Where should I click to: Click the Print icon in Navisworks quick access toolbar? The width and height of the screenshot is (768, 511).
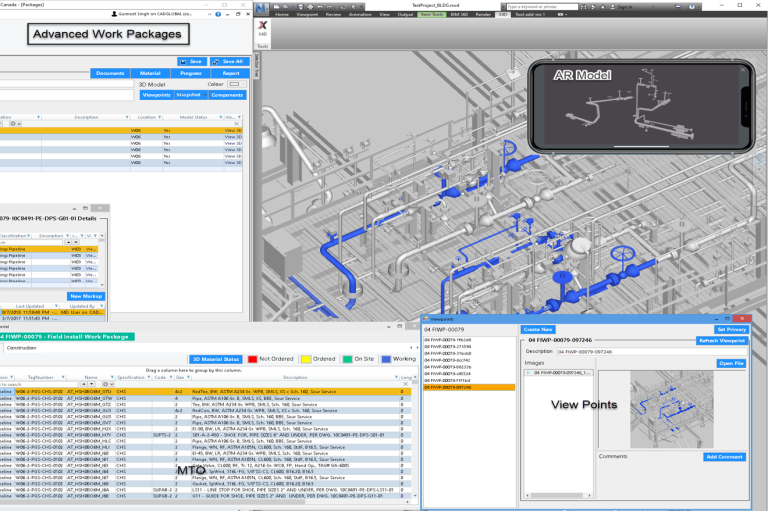click(x=311, y=7)
